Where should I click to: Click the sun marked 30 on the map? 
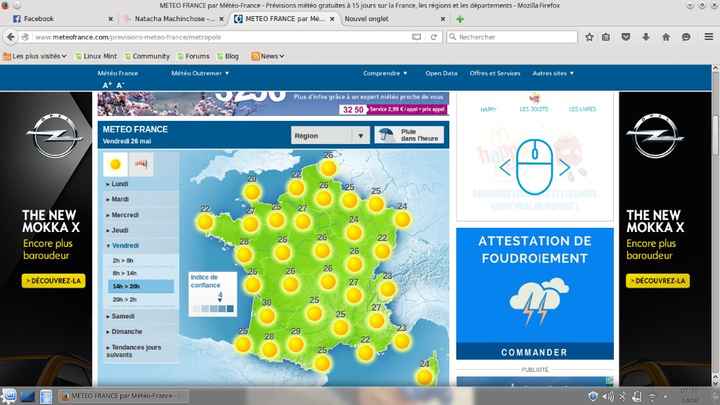click(x=267, y=315)
